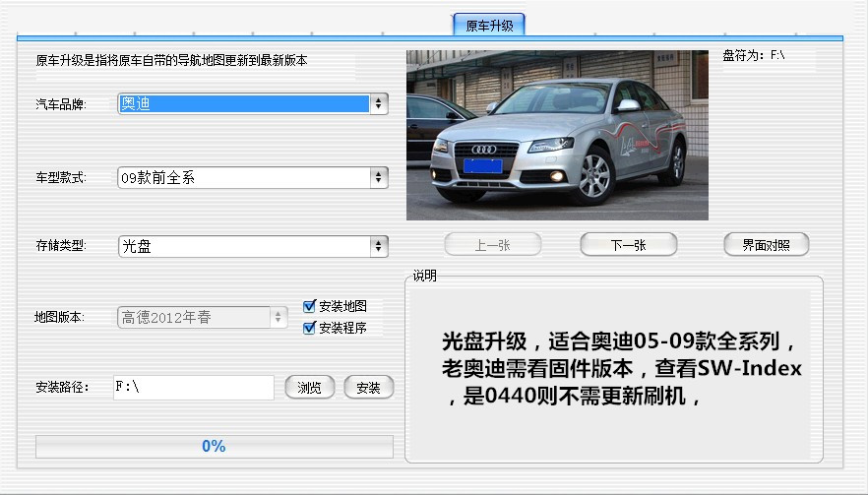Open the 汽车品牌 dropdown showing 奥迪

(x=253, y=103)
